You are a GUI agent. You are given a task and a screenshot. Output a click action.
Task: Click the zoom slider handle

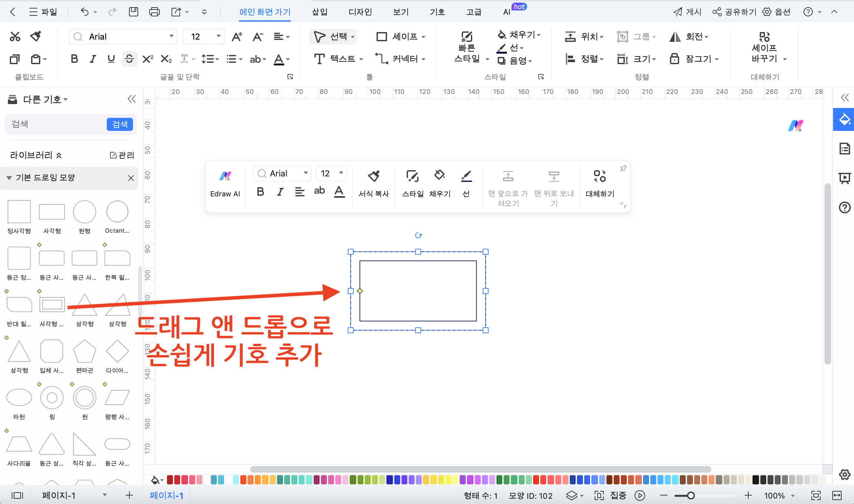point(691,495)
